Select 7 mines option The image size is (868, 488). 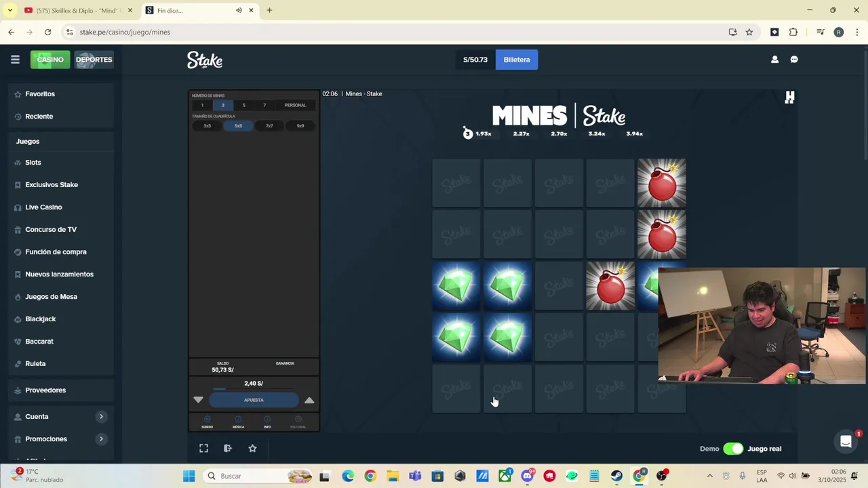click(x=264, y=105)
